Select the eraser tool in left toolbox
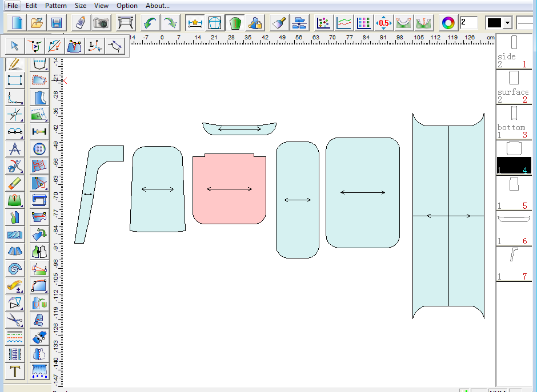This screenshot has height=392, width=537. [15, 183]
